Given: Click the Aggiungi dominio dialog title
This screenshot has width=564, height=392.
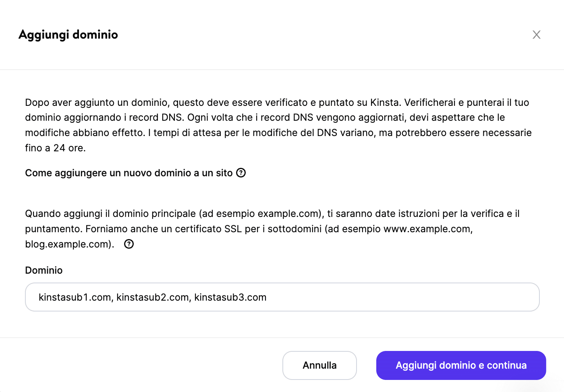Looking at the screenshot, I should pyautogui.click(x=68, y=35).
